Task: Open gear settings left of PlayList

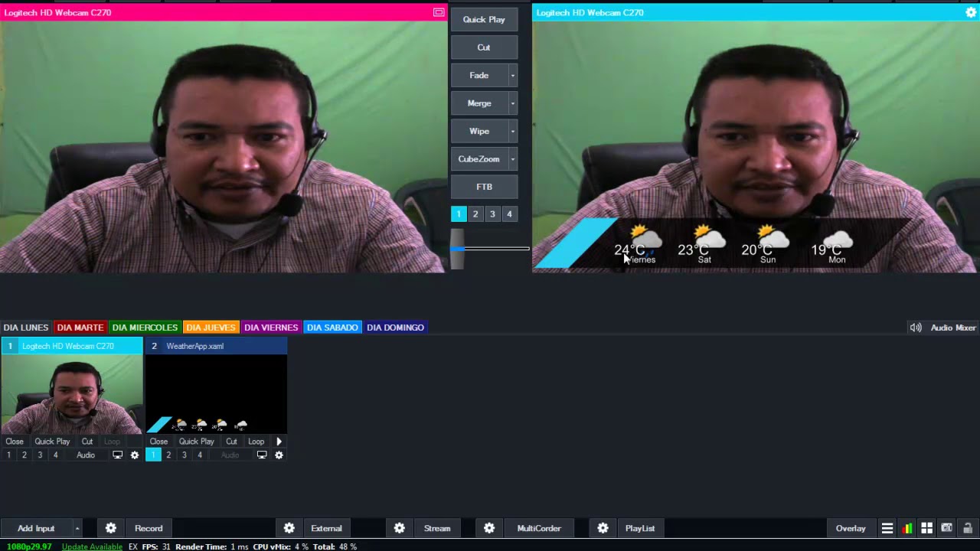Action: [603, 528]
